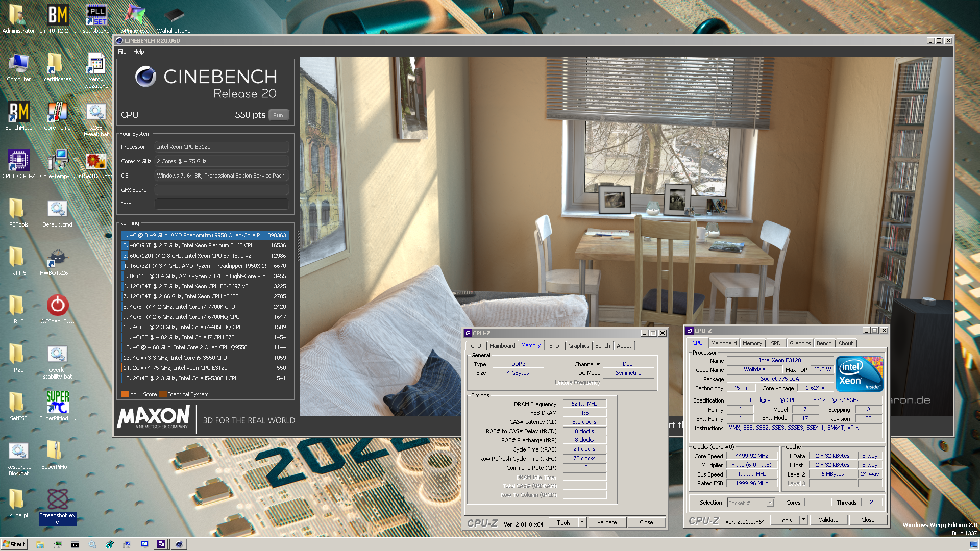Click the brown Identical System legend swatch
Screen dimensions: 980x551
point(163,394)
